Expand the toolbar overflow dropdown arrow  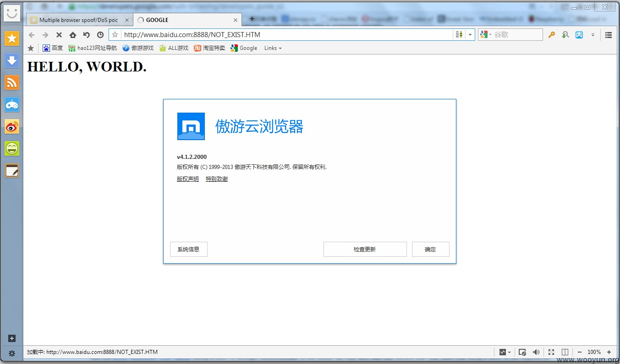(x=593, y=35)
